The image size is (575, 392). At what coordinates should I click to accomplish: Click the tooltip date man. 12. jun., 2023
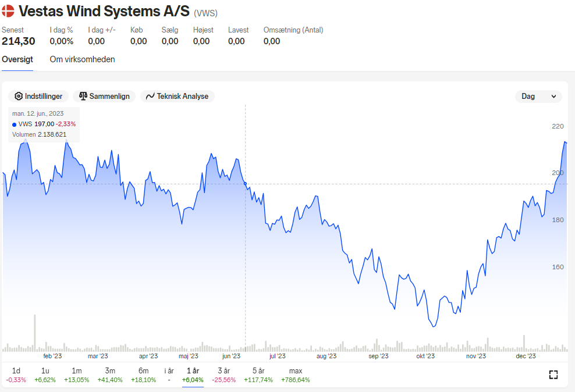coord(38,113)
